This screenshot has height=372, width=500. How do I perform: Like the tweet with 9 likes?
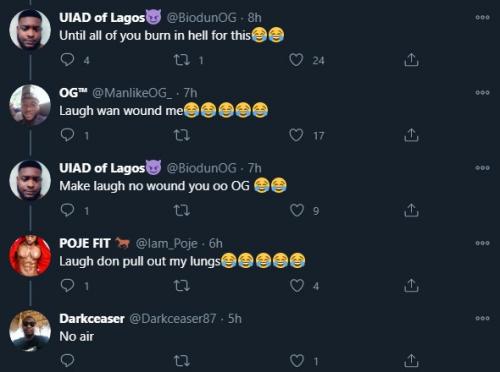[297, 211]
